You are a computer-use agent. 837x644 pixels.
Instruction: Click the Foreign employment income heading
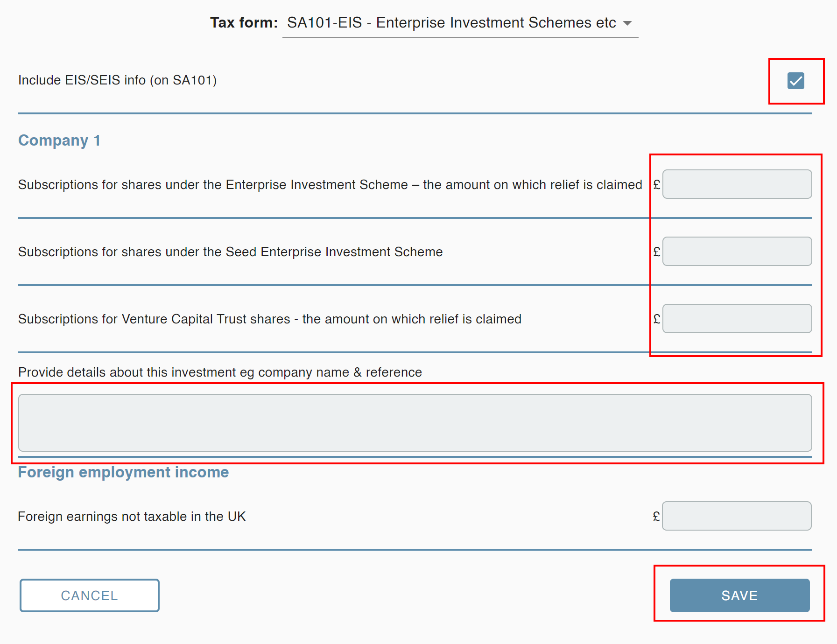pyautogui.click(x=123, y=472)
